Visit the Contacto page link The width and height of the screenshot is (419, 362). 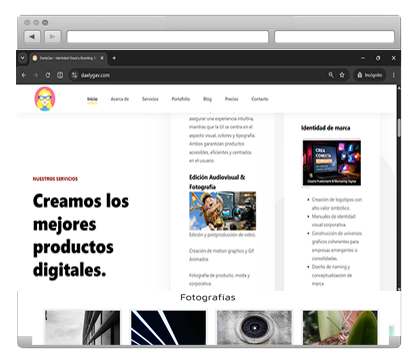point(260,99)
